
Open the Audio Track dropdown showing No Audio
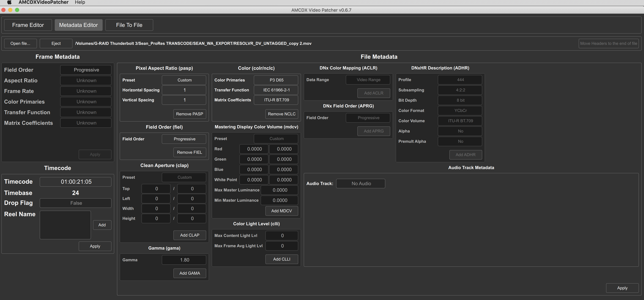point(360,184)
